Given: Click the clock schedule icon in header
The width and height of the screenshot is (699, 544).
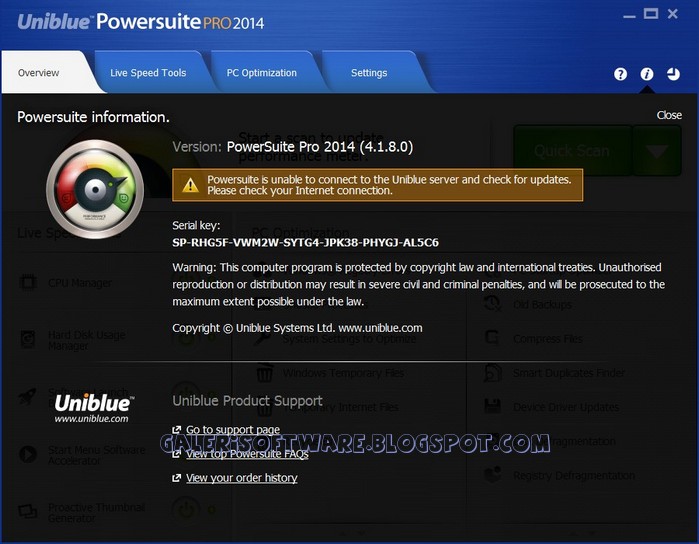Looking at the screenshot, I should click(673, 74).
